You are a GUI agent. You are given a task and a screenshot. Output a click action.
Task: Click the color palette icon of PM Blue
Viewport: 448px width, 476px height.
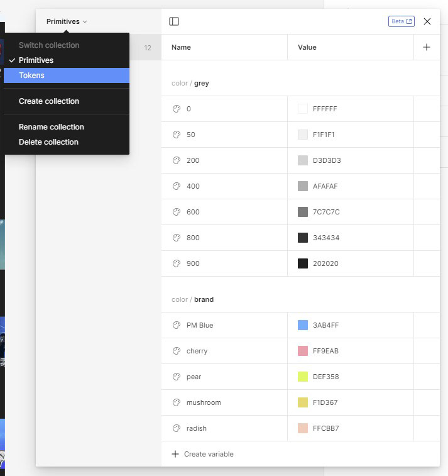(177, 326)
